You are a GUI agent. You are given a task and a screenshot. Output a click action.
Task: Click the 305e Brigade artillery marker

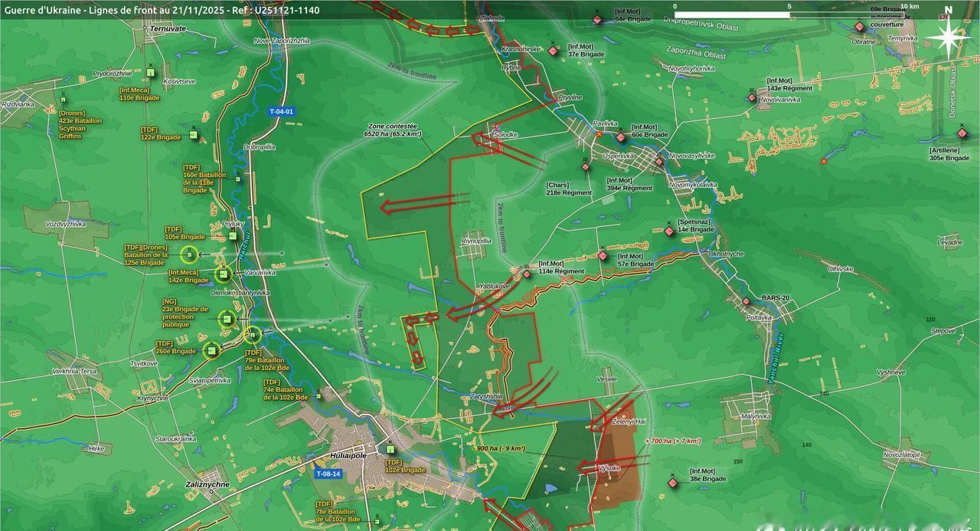962,133
